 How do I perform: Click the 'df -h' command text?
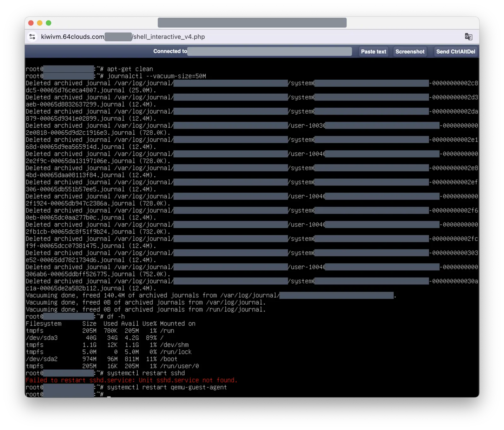(116, 316)
